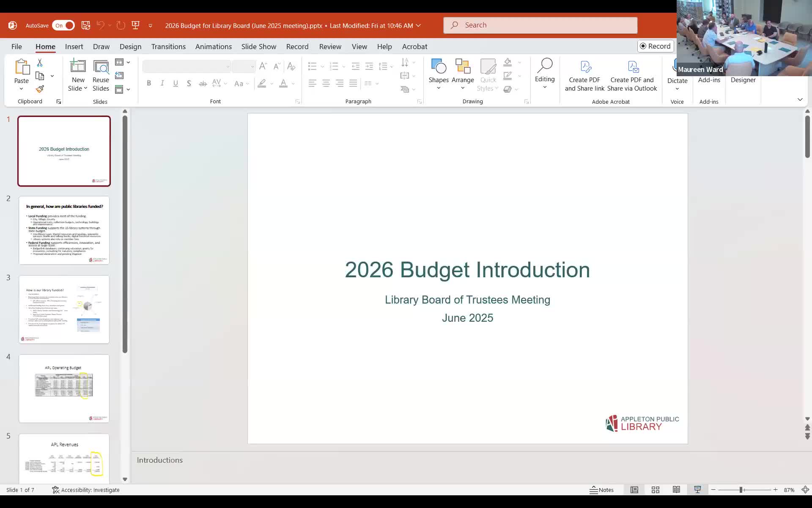Click Accessibility: Investigate in status bar
Image resolution: width=812 pixels, height=508 pixels.
pos(86,490)
